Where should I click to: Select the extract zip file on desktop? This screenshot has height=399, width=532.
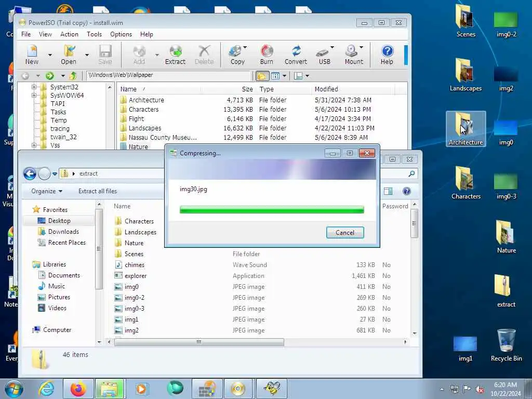coord(506,291)
